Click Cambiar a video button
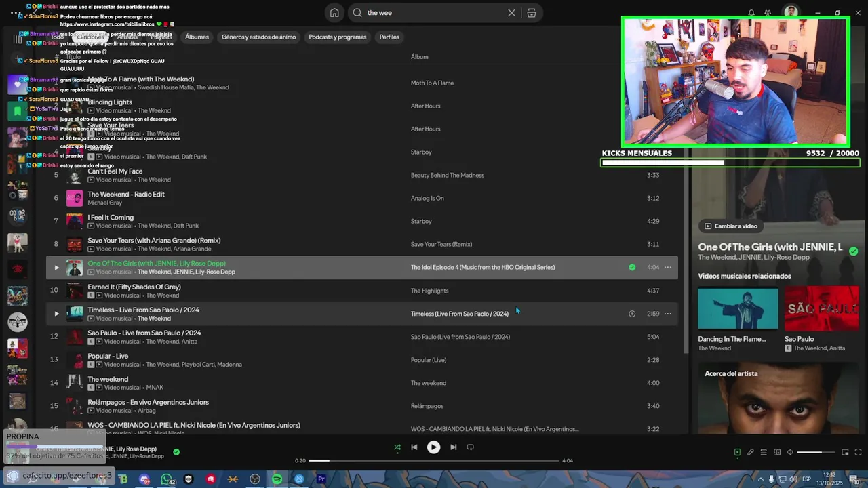Viewport: 868px width, 488px height. 731,226
